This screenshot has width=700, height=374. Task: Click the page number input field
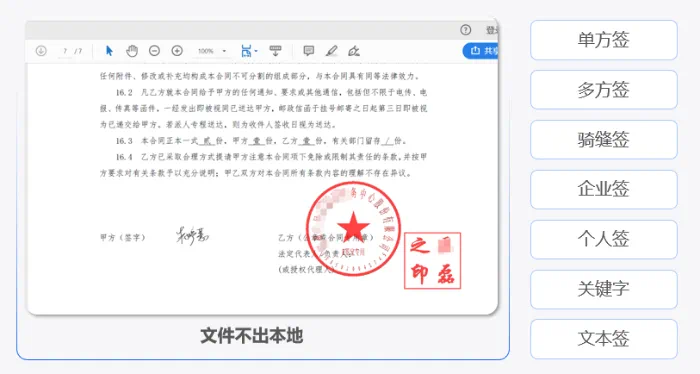pos(65,51)
